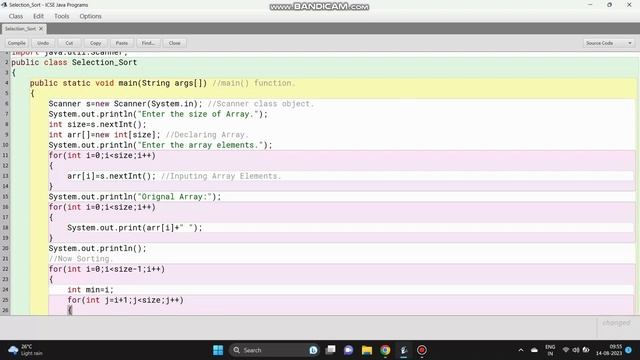Click the "Orignal Array:" println line

pos(135,197)
